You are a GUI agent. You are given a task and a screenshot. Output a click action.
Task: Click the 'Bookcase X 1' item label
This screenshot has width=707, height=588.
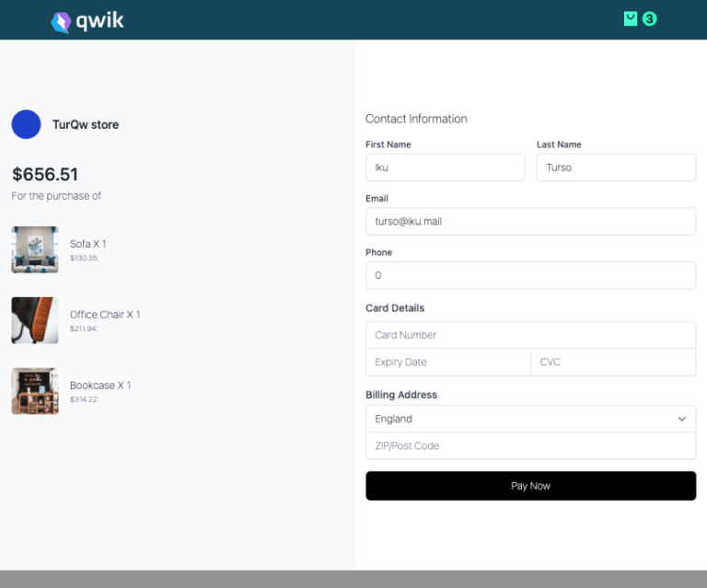[100, 386]
